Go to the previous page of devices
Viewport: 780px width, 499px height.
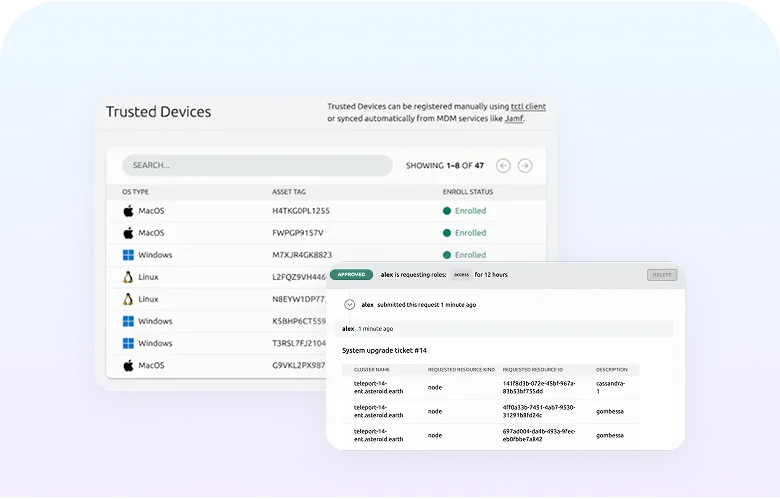(503, 165)
